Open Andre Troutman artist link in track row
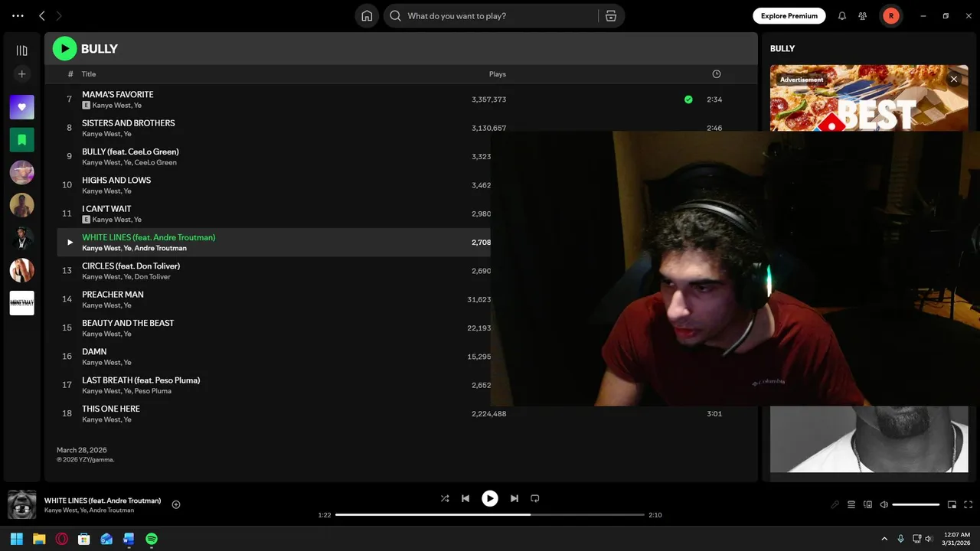This screenshot has height=551, width=980. click(160, 248)
